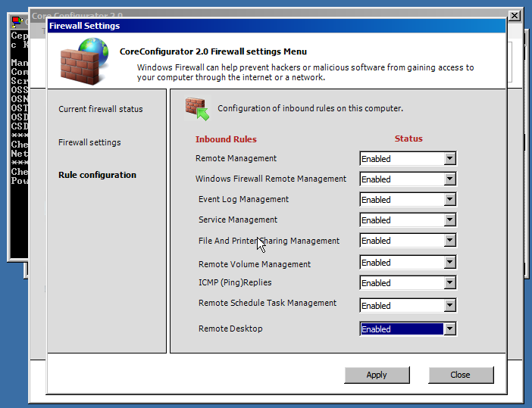
Task: Click the ICMP (Ping)Replies label
Action: click(x=235, y=282)
